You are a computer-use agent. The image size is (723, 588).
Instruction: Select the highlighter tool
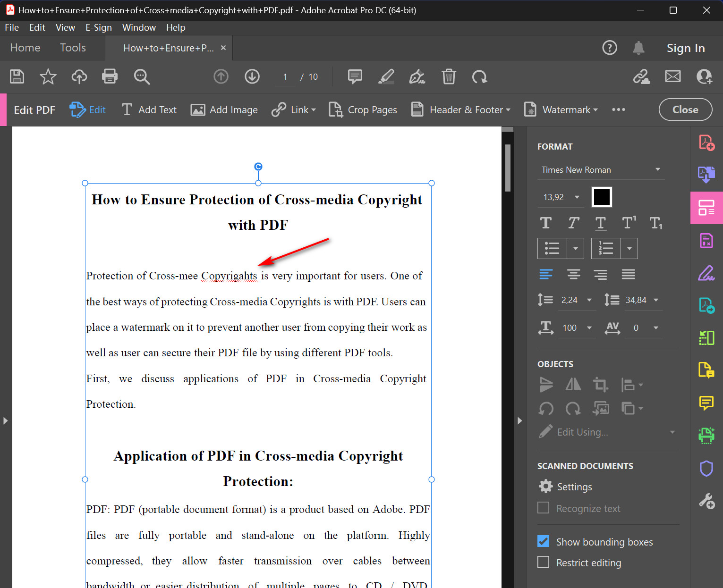[386, 76]
